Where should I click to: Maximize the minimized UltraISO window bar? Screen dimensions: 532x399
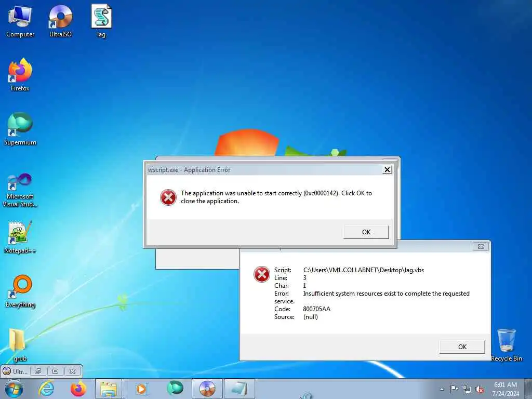pos(55,371)
